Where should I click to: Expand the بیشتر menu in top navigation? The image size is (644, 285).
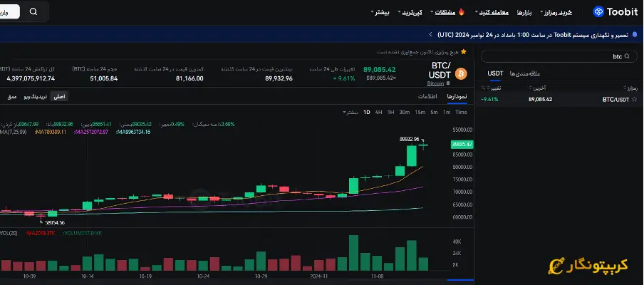[x=380, y=12]
